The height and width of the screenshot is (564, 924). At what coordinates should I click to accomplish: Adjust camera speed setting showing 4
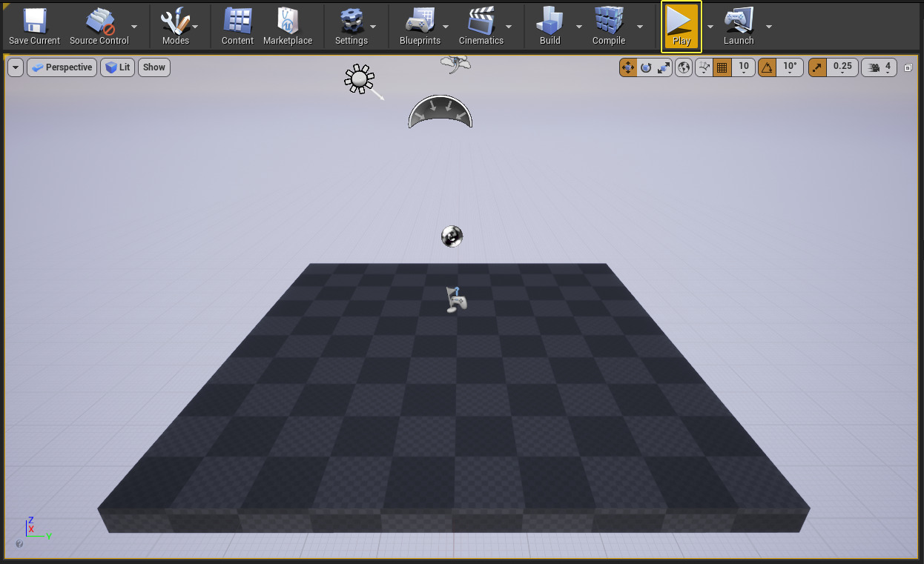pyautogui.click(x=880, y=67)
